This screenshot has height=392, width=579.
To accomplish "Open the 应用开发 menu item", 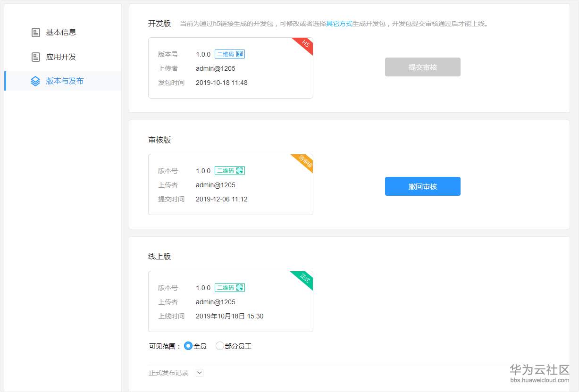I will [x=61, y=57].
